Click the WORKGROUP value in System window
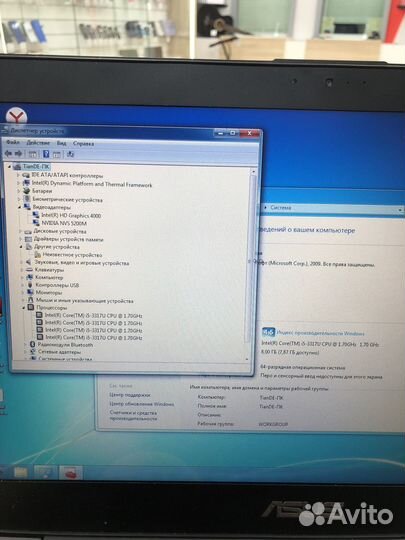Screen dimensions: 405x540 pos(273,424)
